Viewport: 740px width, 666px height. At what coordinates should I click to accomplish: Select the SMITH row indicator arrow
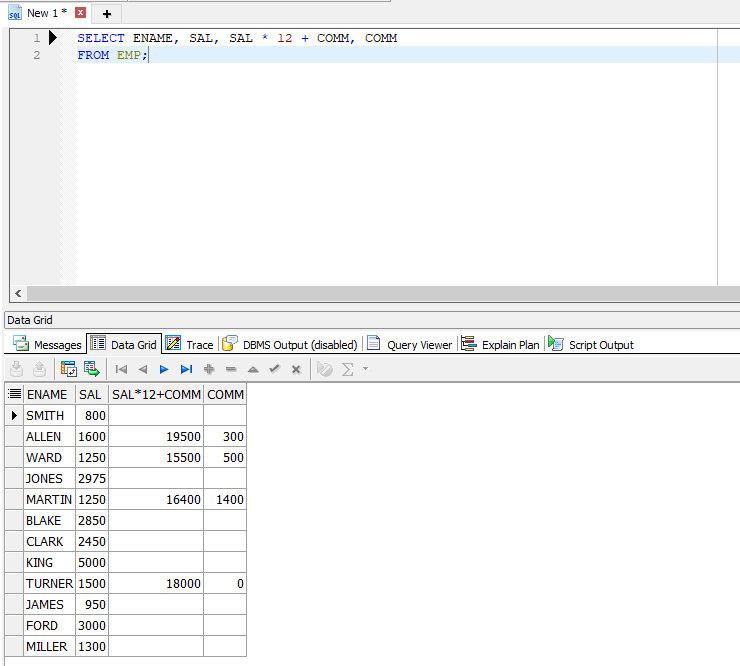(x=14, y=415)
